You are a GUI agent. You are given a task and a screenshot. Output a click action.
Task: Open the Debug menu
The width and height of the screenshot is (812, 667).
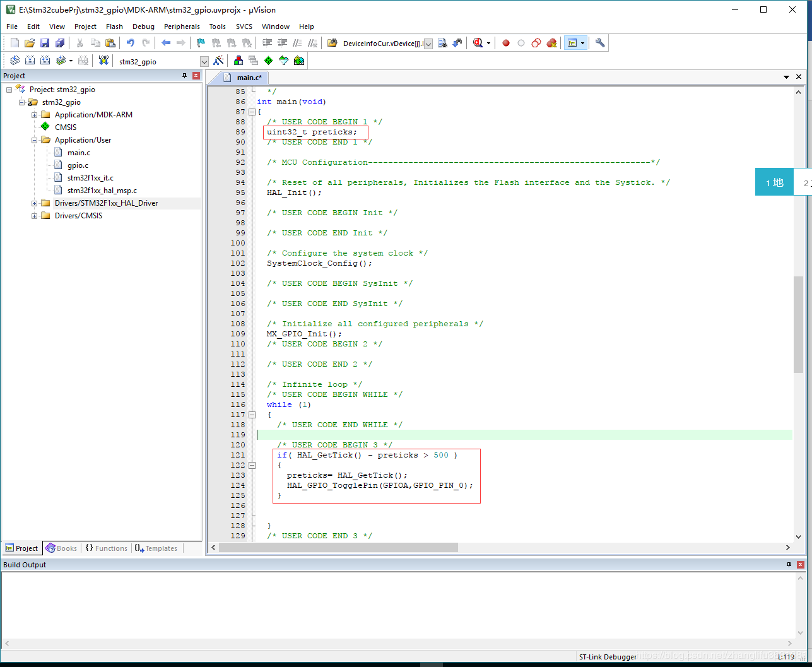tap(143, 27)
